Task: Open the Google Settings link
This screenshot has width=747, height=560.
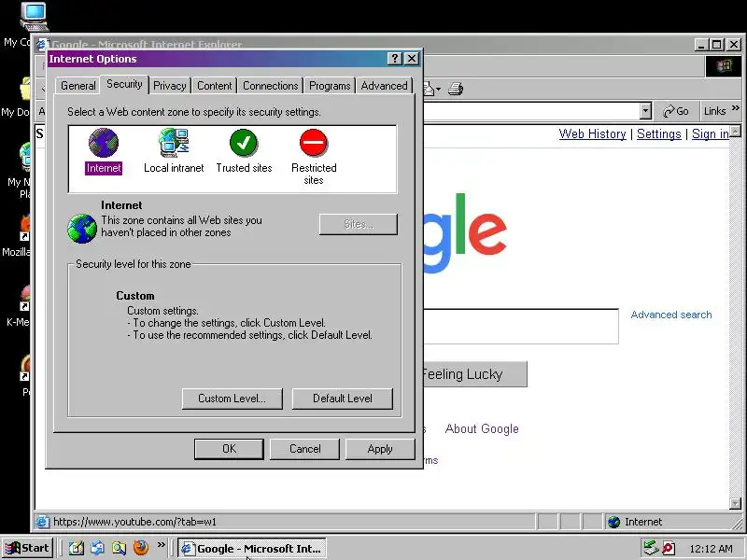Action: click(x=659, y=133)
